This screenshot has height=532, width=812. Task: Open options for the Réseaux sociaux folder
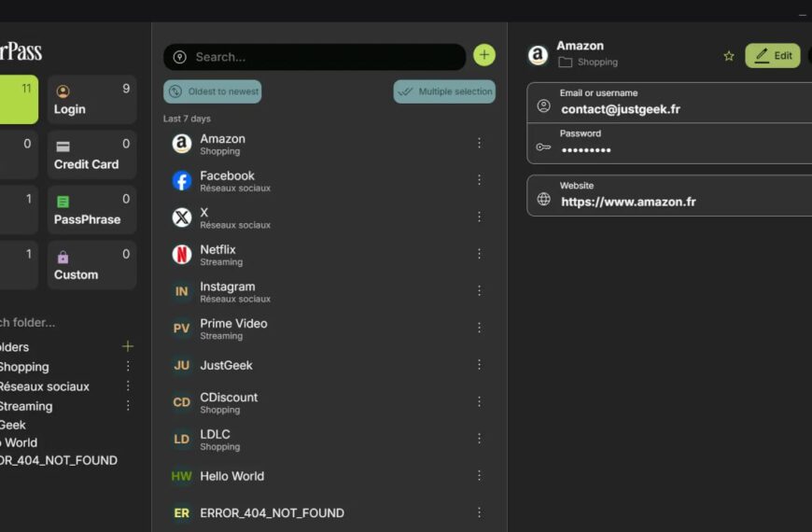click(x=128, y=385)
